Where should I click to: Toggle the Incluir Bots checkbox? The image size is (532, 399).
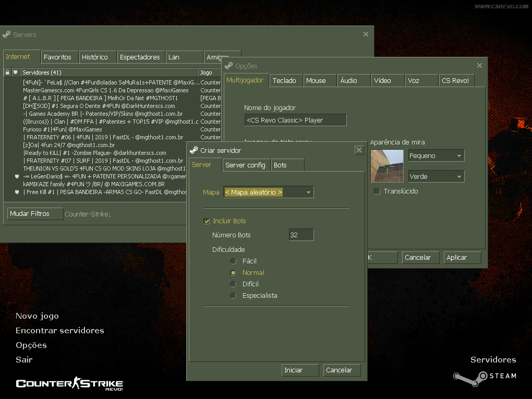point(207,221)
